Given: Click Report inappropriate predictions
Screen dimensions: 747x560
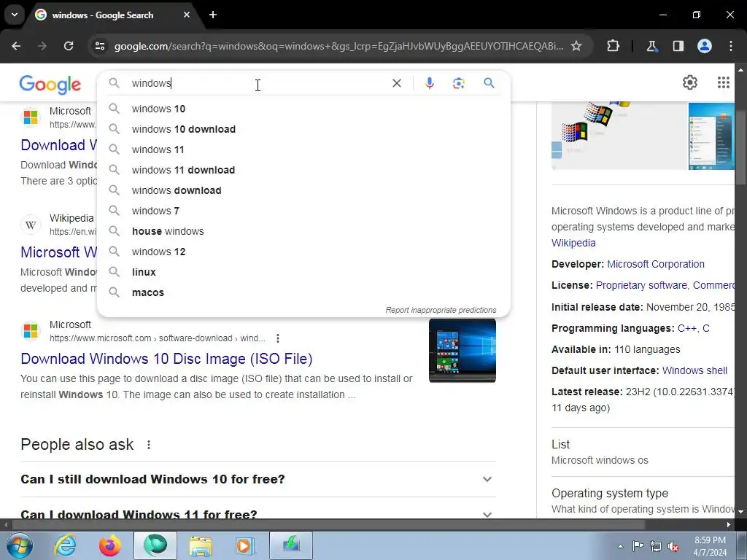Looking at the screenshot, I should 441,310.
